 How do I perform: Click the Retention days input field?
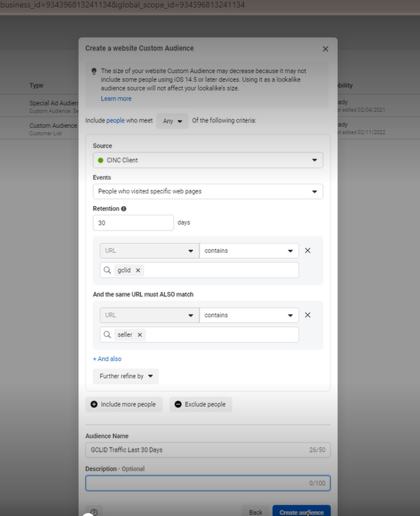click(x=133, y=223)
